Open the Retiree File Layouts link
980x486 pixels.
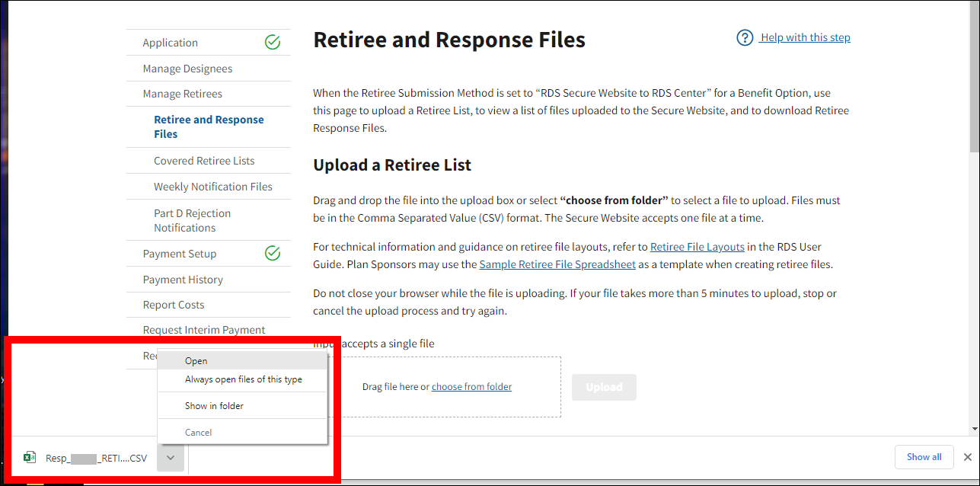[697, 247]
